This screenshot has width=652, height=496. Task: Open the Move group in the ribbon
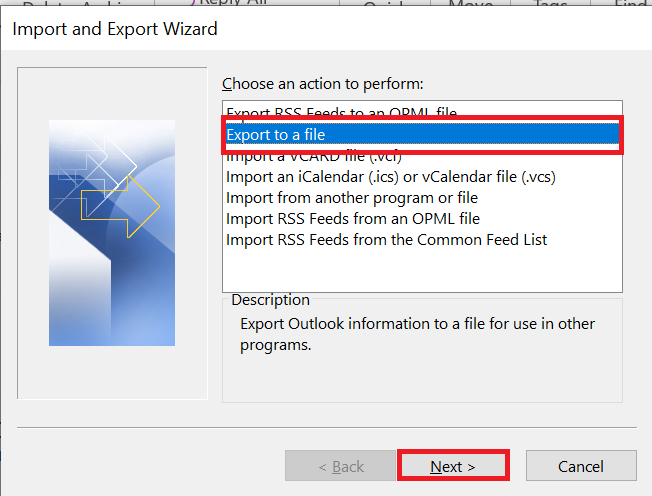tap(471, 3)
